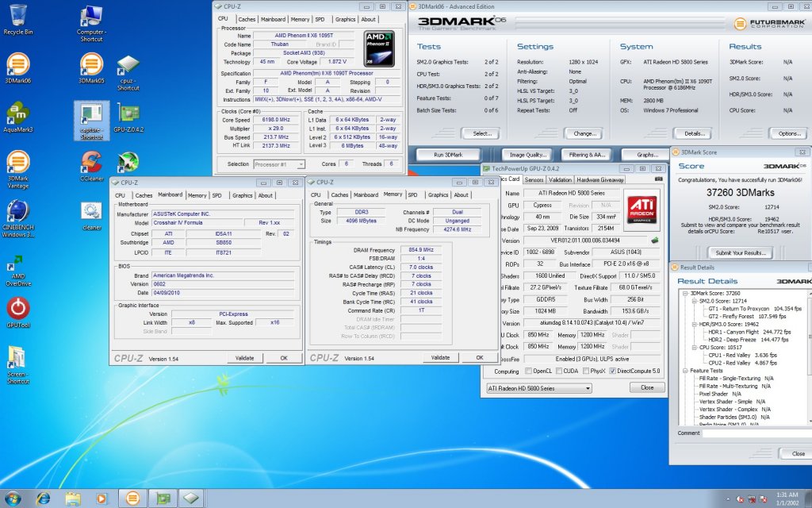Open the GPUTool desktop icon
The height and width of the screenshot is (508, 812).
click(x=18, y=313)
